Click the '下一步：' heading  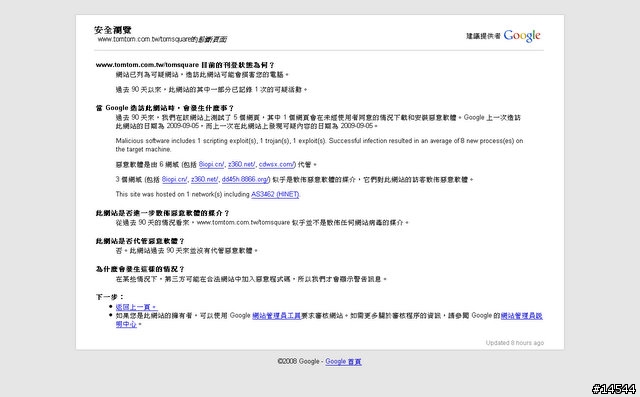point(110,297)
